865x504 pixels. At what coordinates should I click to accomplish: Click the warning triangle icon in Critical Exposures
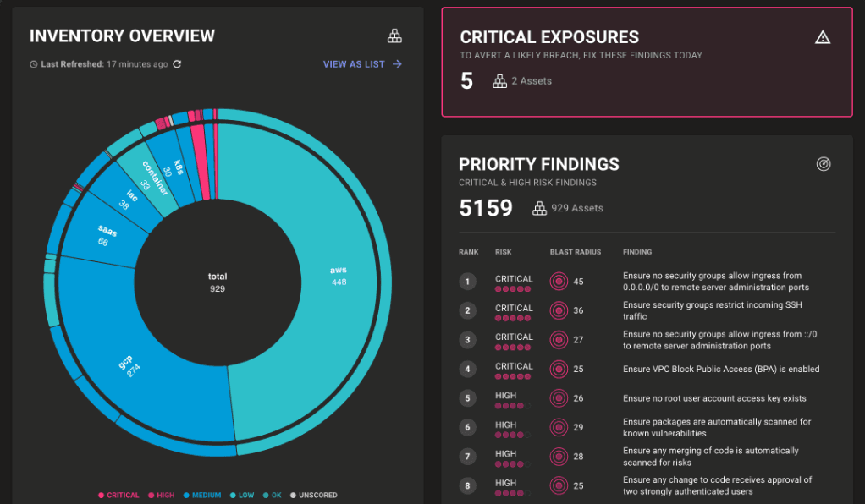822,37
